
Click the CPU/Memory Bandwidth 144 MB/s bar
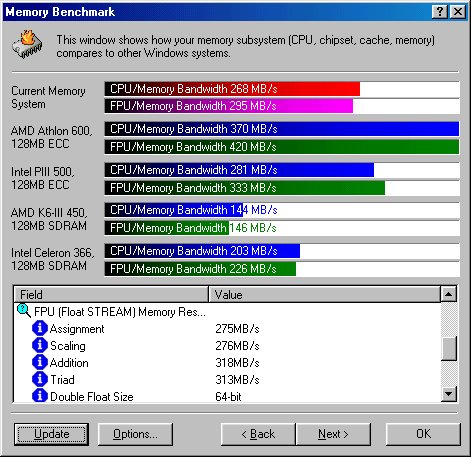174,210
